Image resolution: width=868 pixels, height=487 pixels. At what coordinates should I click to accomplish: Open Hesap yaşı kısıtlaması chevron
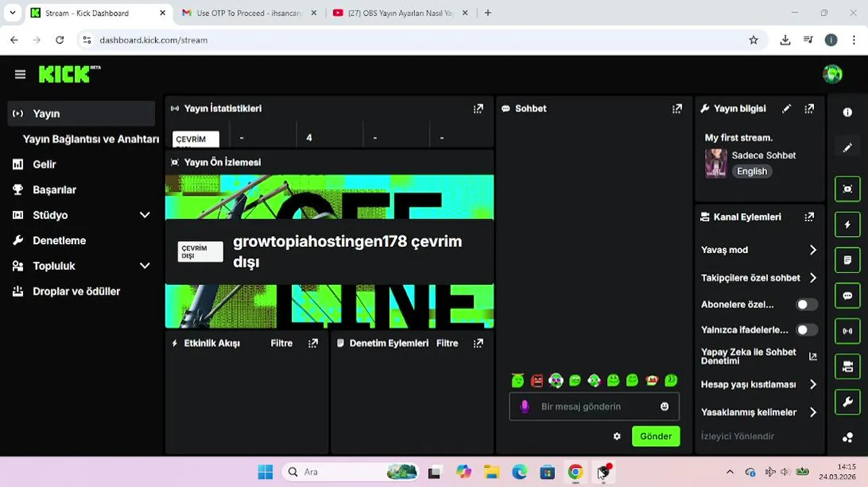[x=813, y=384]
